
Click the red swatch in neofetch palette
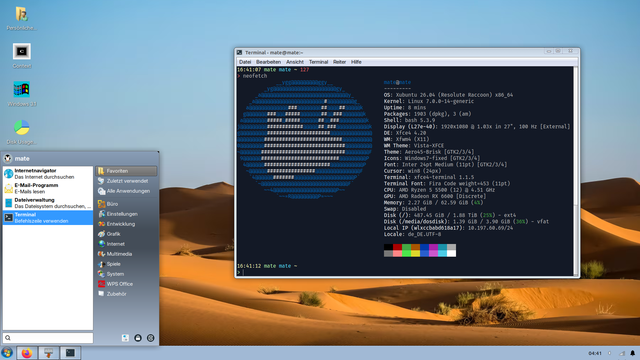[x=397, y=247]
